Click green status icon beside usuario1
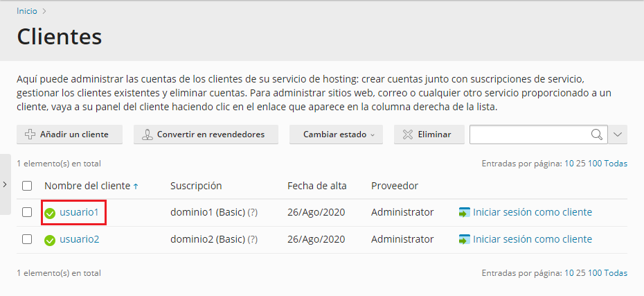Viewport: 644px width, 296px height. (50, 213)
